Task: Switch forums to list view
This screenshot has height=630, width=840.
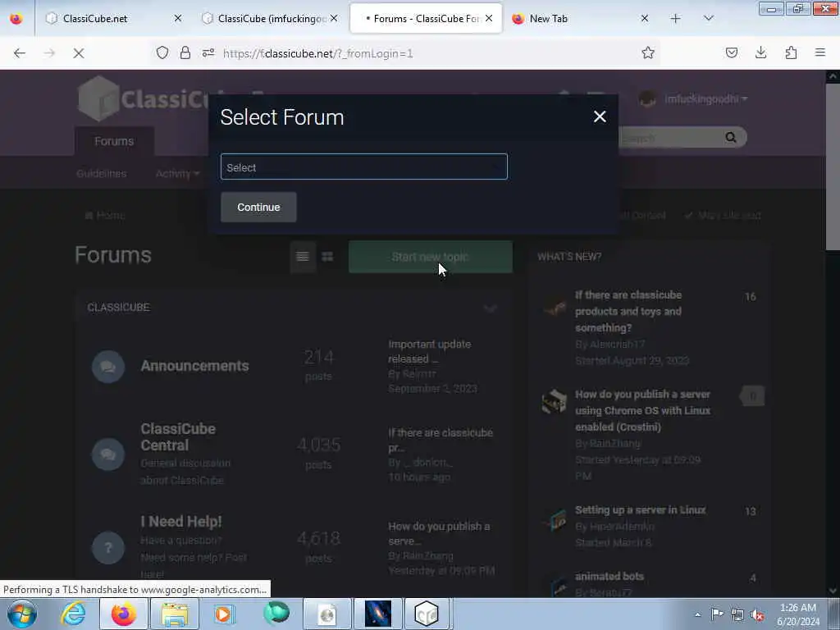Action: pos(303,257)
